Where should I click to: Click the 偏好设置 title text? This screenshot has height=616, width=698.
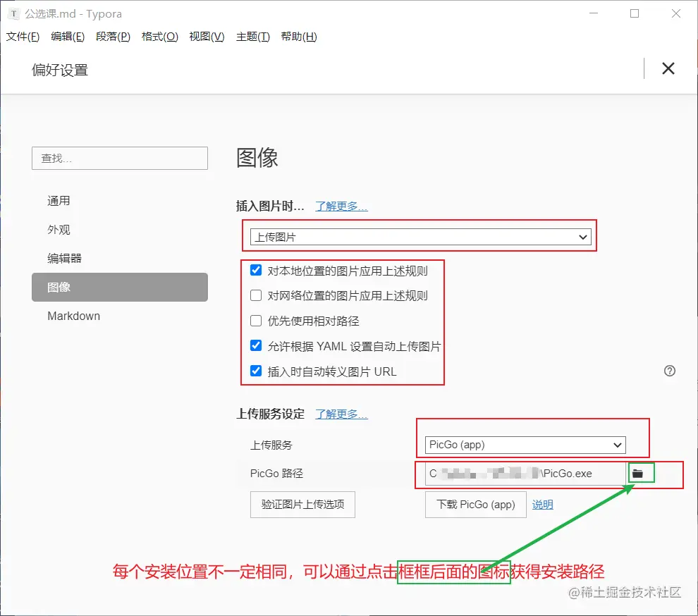pyautogui.click(x=60, y=70)
